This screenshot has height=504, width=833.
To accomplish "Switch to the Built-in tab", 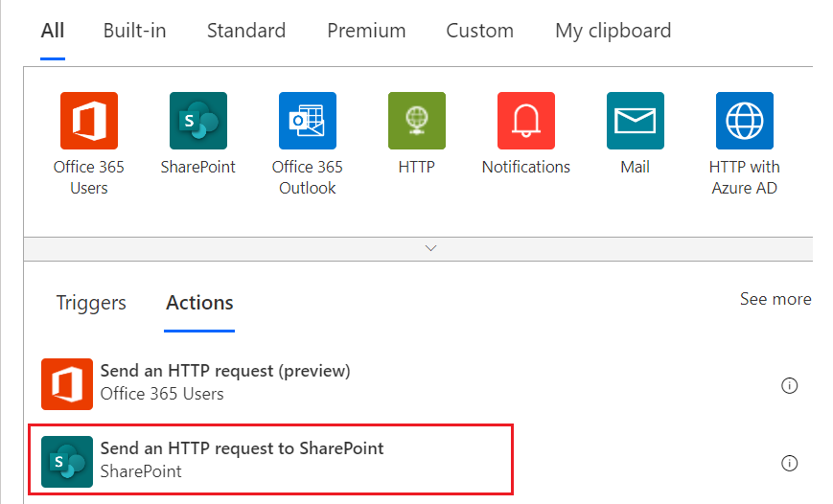I will pyautogui.click(x=134, y=31).
